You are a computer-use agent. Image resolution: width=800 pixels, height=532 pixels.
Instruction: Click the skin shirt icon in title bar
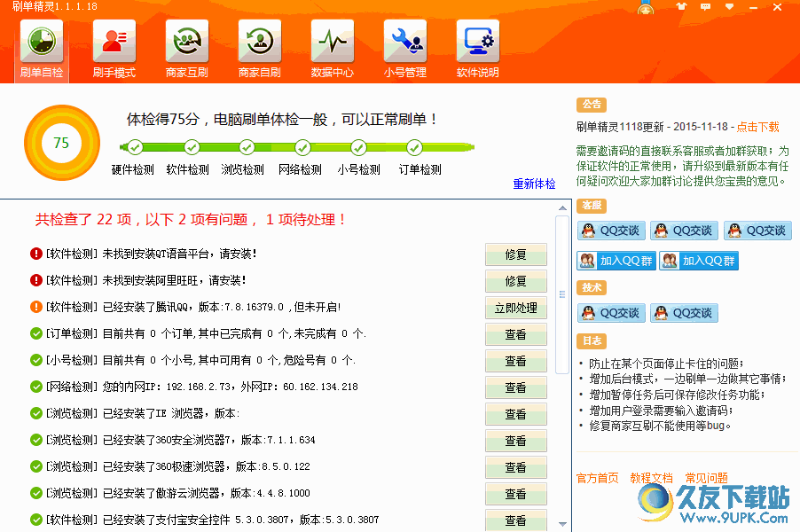681,6
